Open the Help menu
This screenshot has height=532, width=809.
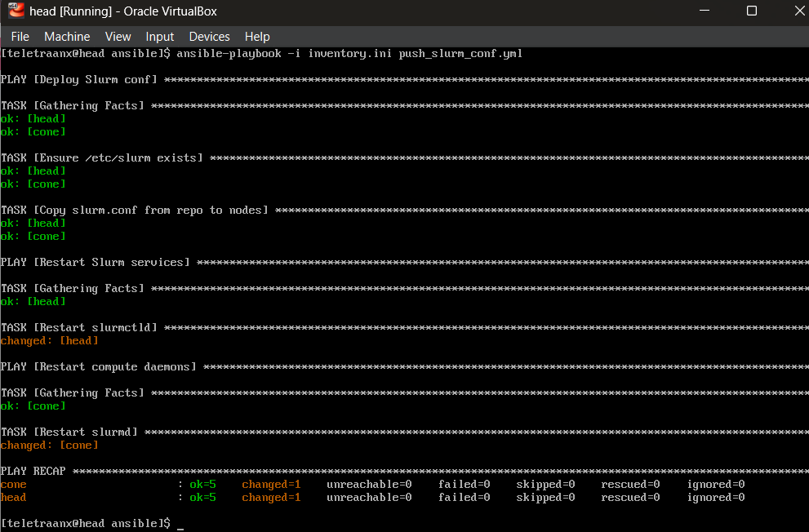(x=257, y=37)
